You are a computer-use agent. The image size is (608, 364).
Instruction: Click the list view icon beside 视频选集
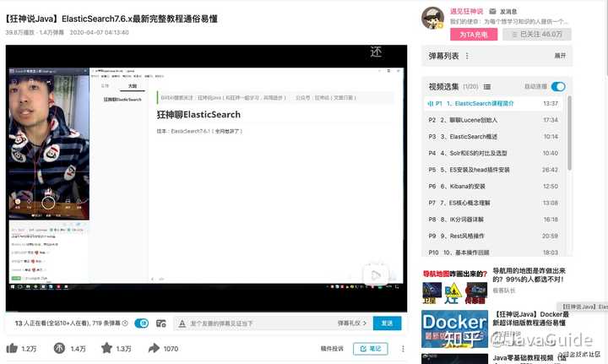(x=487, y=87)
